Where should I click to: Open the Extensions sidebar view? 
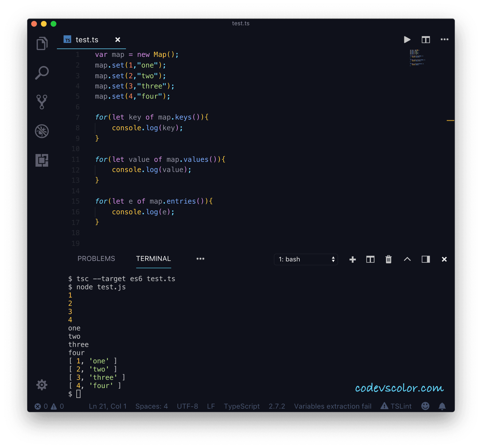click(42, 160)
